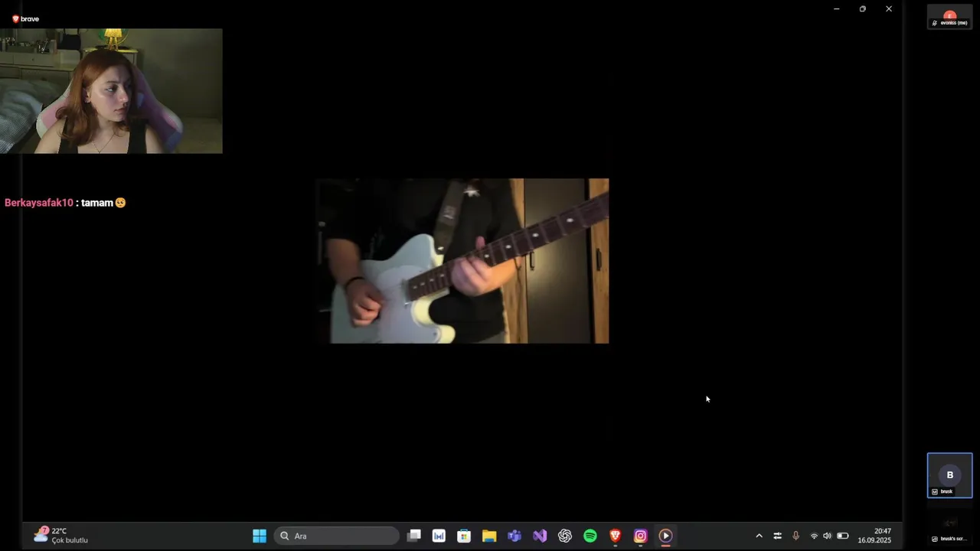Open clock showing 20:47 16.09.2025
The image size is (980, 551).
click(x=874, y=536)
